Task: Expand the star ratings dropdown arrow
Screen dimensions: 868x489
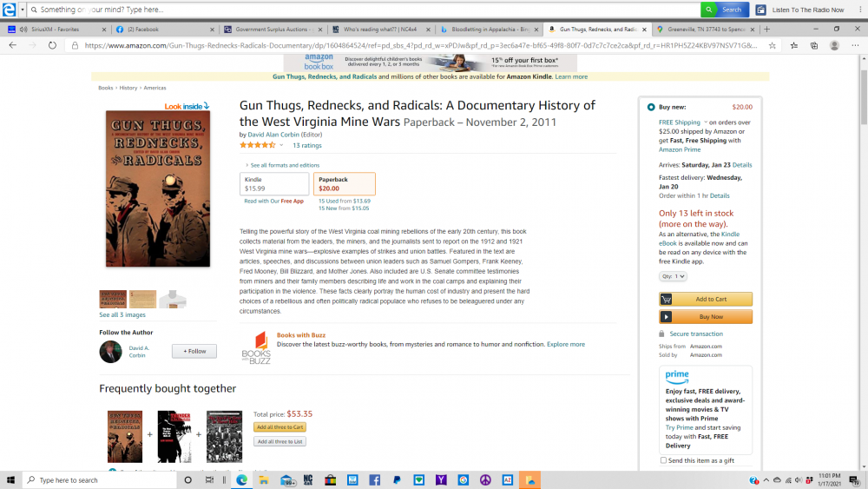Action: pyautogui.click(x=281, y=146)
